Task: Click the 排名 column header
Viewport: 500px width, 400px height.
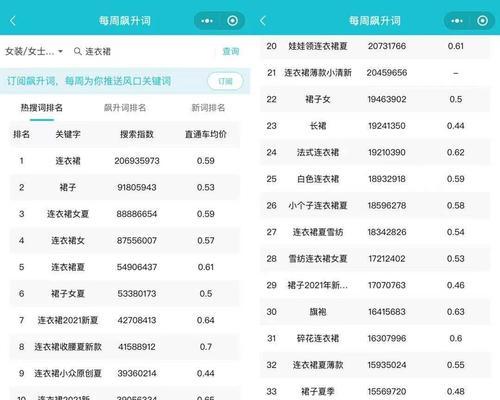Action: [x=21, y=134]
